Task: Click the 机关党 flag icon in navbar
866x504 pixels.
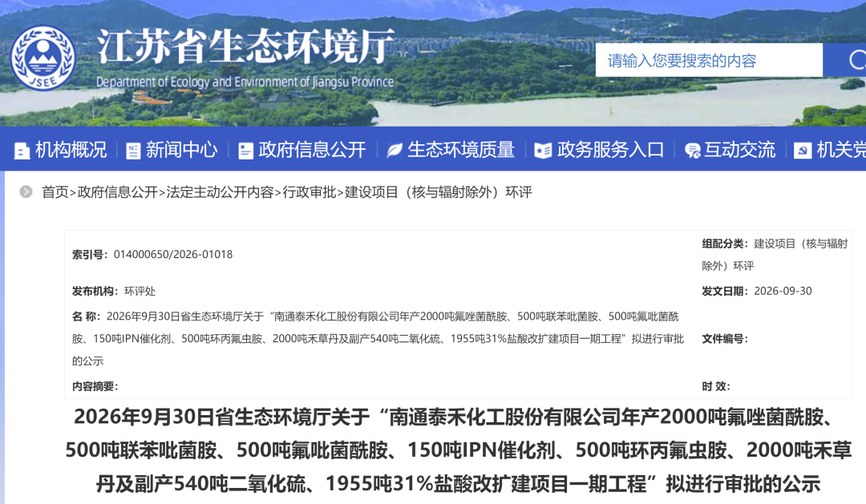Action: (x=803, y=150)
